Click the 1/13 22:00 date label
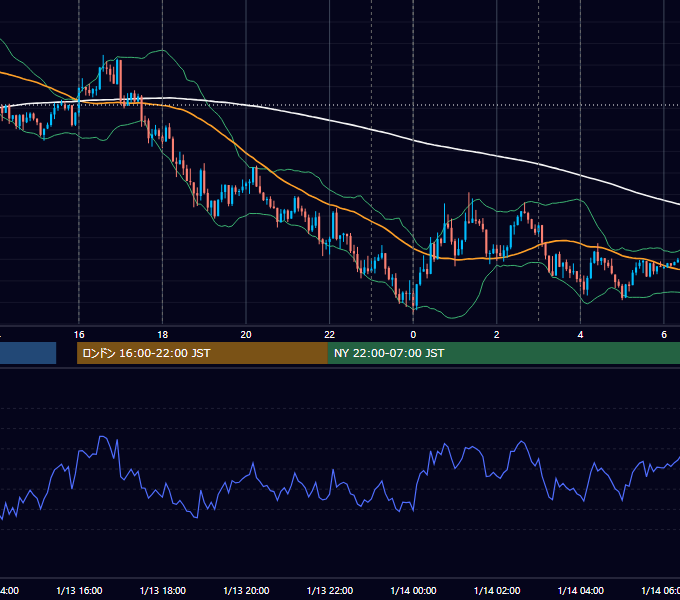This screenshot has width=680, height=600. pyautogui.click(x=330, y=591)
